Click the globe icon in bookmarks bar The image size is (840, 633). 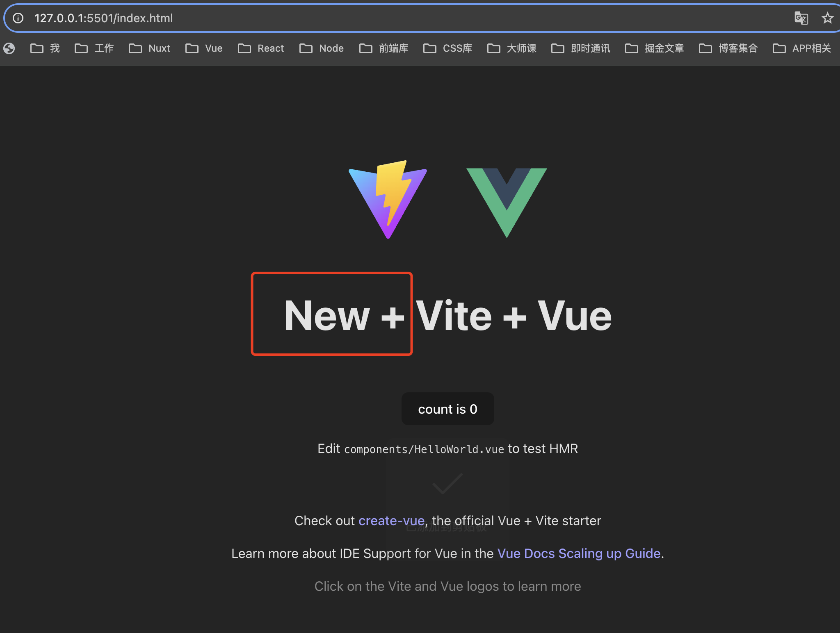[9, 48]
